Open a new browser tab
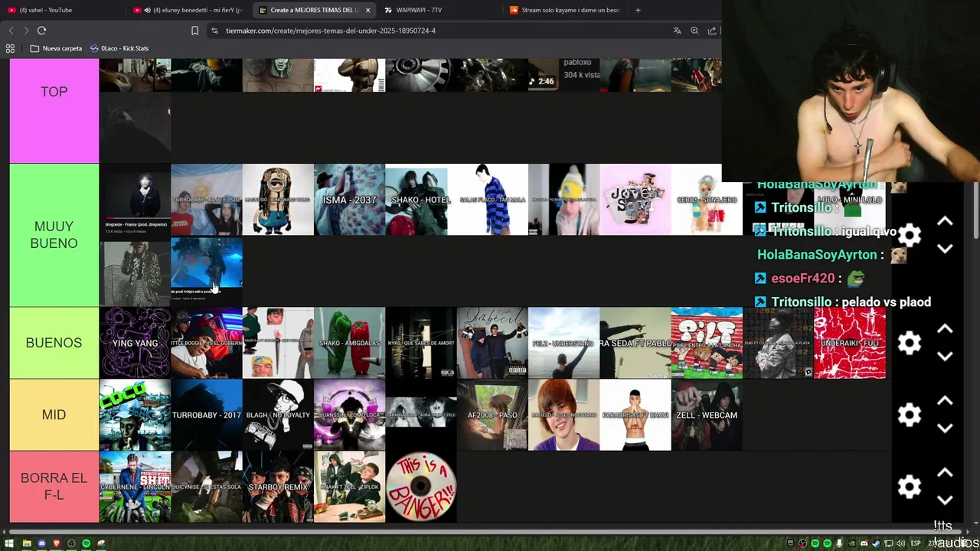The image size is (980, 551). pyautogui.click(x=638, y=10)
